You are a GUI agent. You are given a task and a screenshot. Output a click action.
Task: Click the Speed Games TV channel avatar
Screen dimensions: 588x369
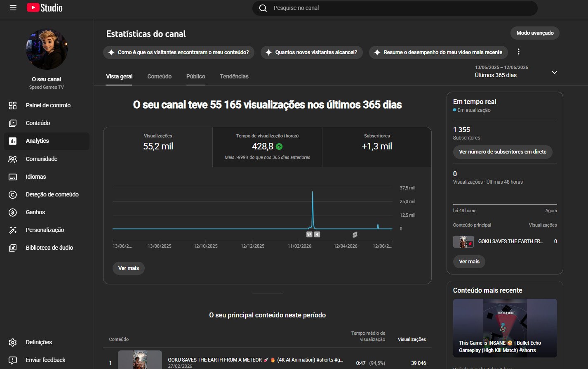coord(47,49)
